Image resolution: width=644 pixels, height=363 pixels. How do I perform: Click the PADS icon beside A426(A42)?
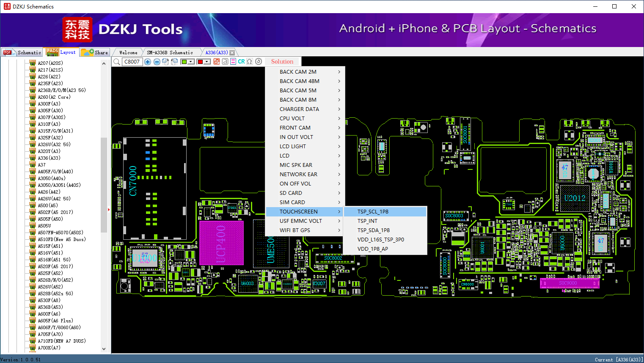[33, 191]
